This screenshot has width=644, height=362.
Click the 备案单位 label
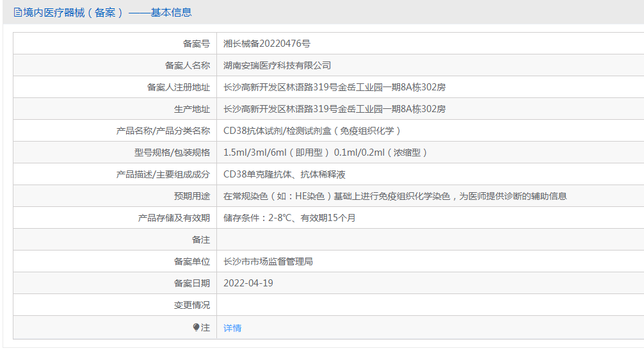coord(192,261)
